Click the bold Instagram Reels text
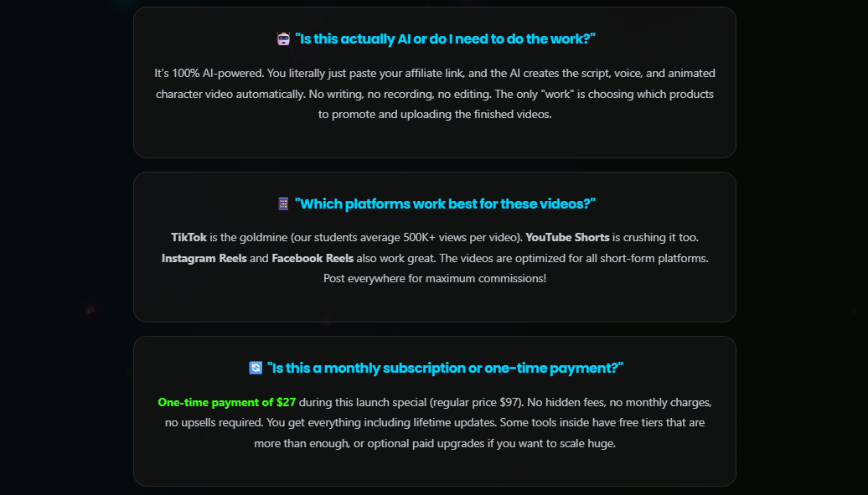Screen dimensions: 868x495 [x=204, y=259]
